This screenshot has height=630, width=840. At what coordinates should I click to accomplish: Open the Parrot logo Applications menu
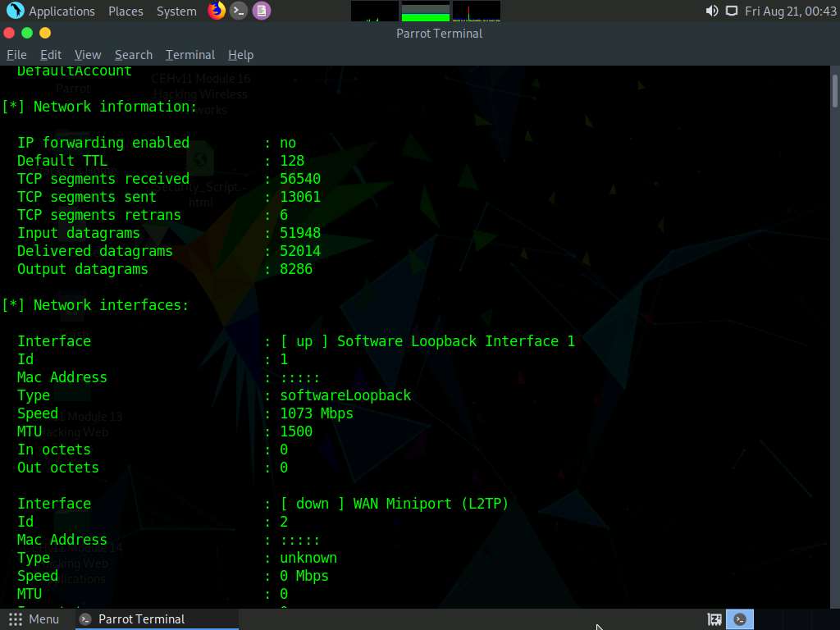[15, 11]
